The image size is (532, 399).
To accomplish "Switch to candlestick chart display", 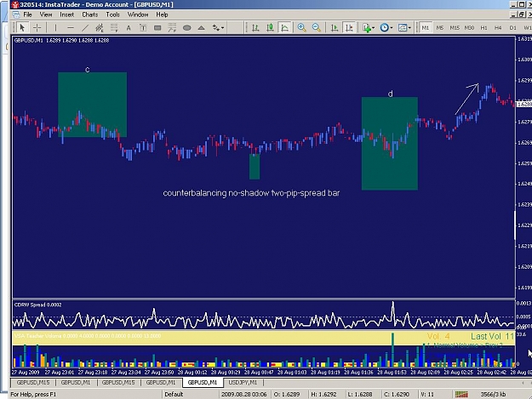I will [270, 28].
